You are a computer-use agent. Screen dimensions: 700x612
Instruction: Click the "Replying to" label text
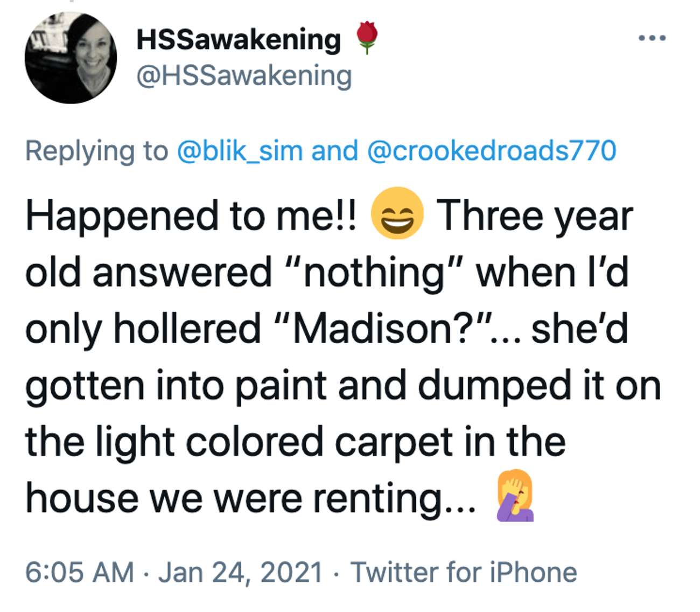(x=97, y=151)
